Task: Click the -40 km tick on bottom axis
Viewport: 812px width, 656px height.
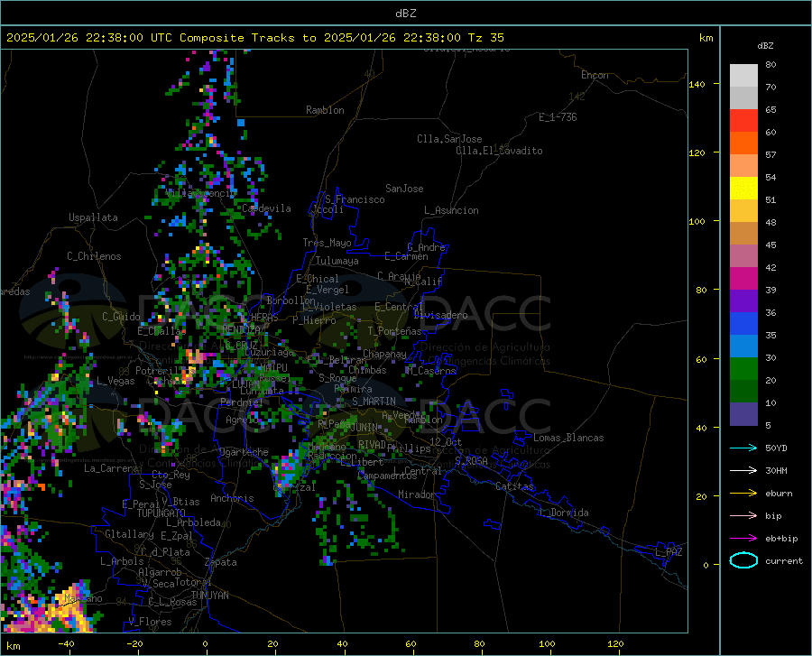Action: 66,643
